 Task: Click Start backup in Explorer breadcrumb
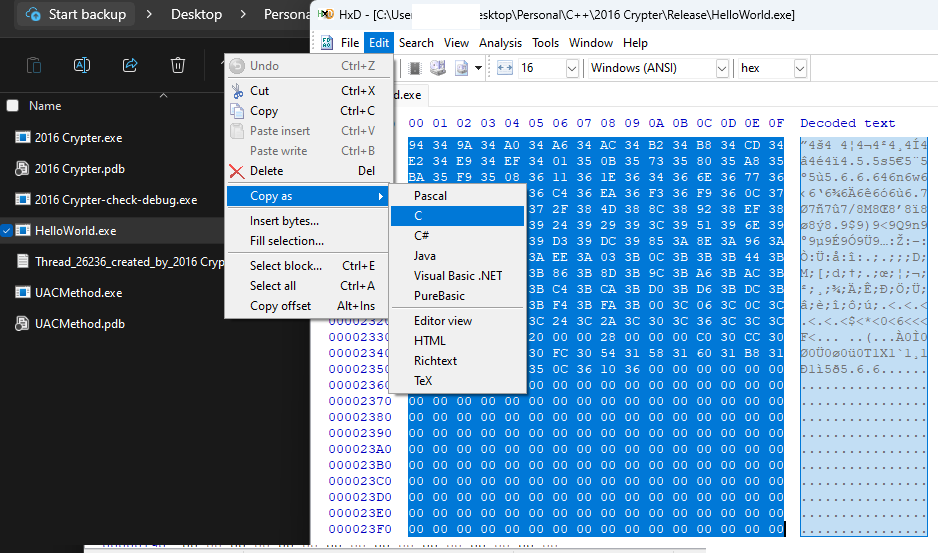click(75, 14)
